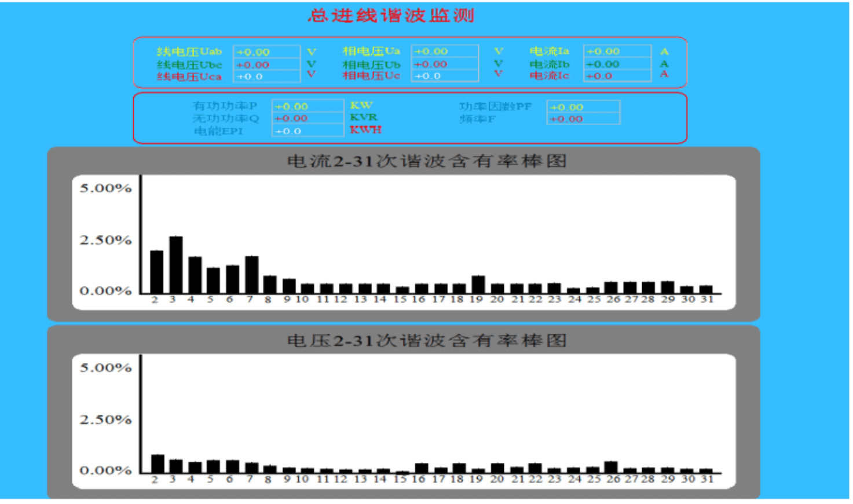
Task: Click the current Ia value field
Action: 617,51
